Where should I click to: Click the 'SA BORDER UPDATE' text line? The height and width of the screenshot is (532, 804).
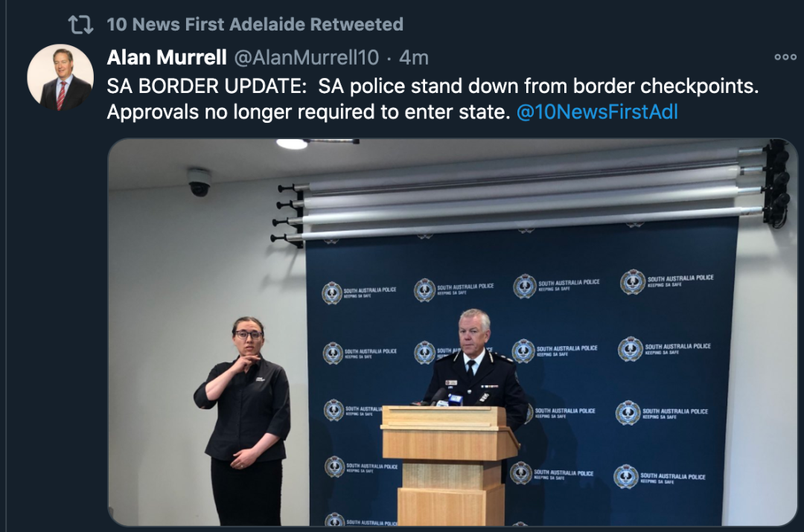click(x=433, y=86)
